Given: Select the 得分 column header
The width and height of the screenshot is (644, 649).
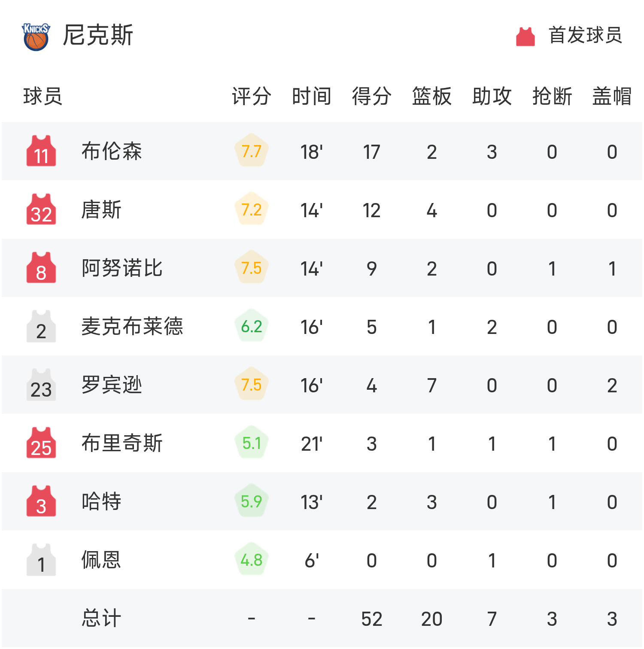Looking at the screenshot, I should coord(371,96).
